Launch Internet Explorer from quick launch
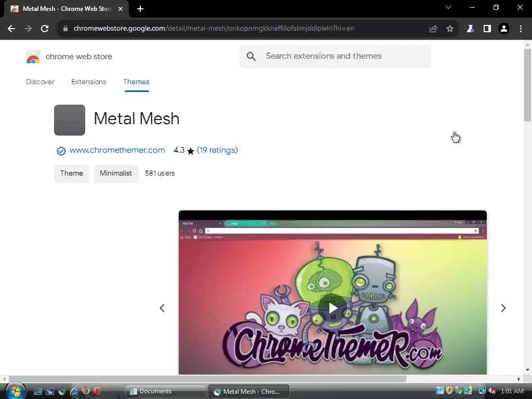 tap(74, 392)
